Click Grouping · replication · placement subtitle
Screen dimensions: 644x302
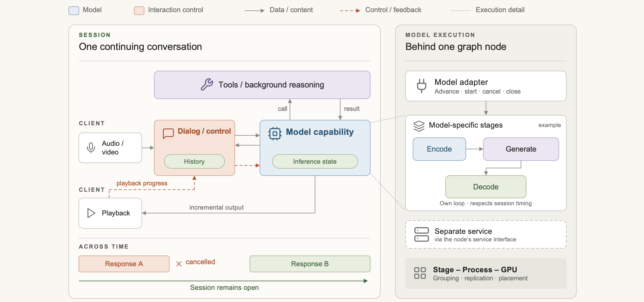480,278
